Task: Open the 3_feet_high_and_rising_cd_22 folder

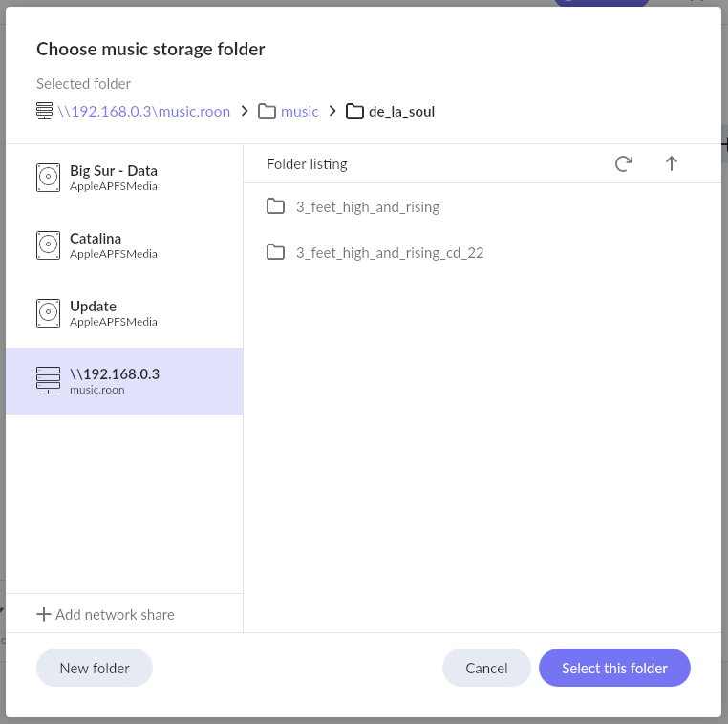Action: click(390, 252)
